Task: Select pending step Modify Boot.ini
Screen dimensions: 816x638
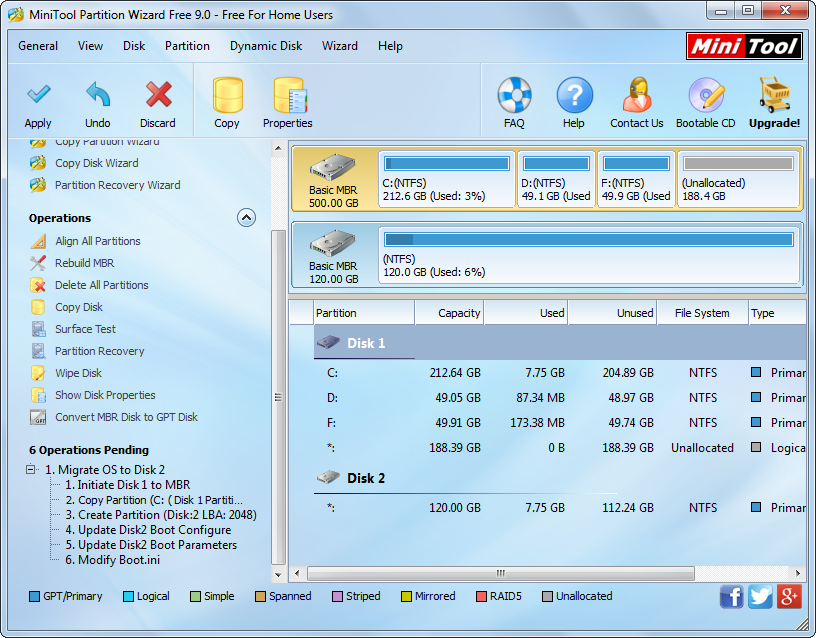Action: [x=112, y=560]
